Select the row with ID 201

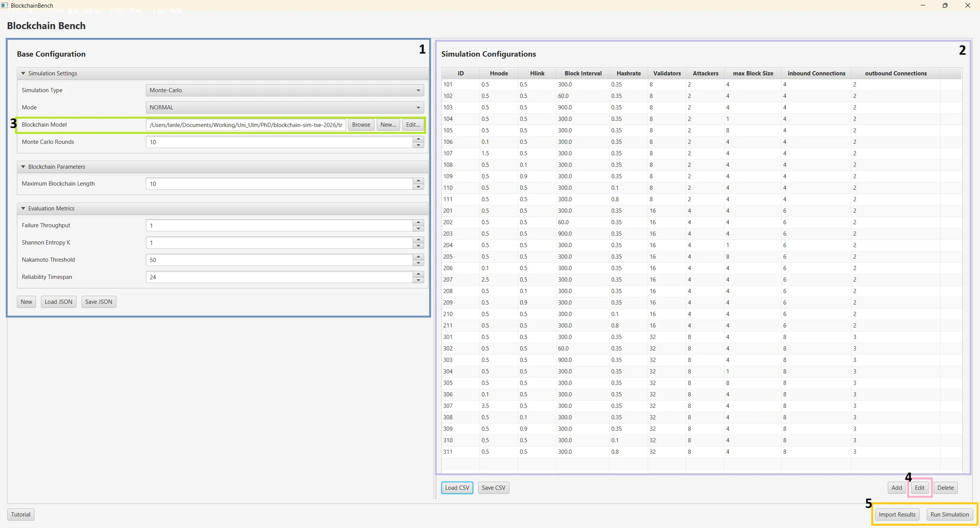coord(702,211)
